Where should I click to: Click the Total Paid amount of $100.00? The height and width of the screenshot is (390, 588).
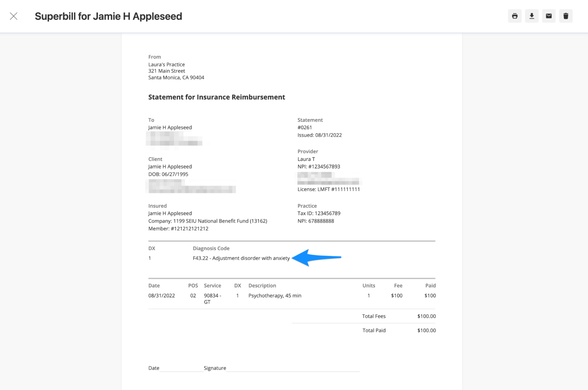click(x=426, y=330)
